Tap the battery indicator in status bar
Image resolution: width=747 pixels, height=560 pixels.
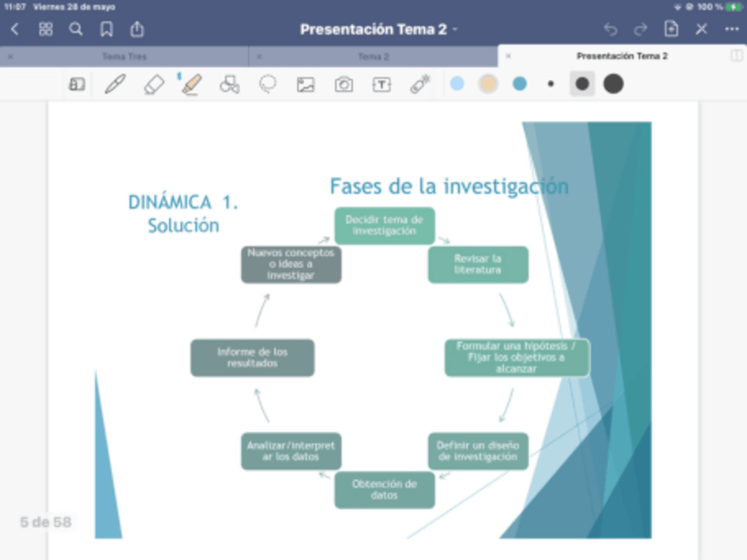click(x=734, y=7)
